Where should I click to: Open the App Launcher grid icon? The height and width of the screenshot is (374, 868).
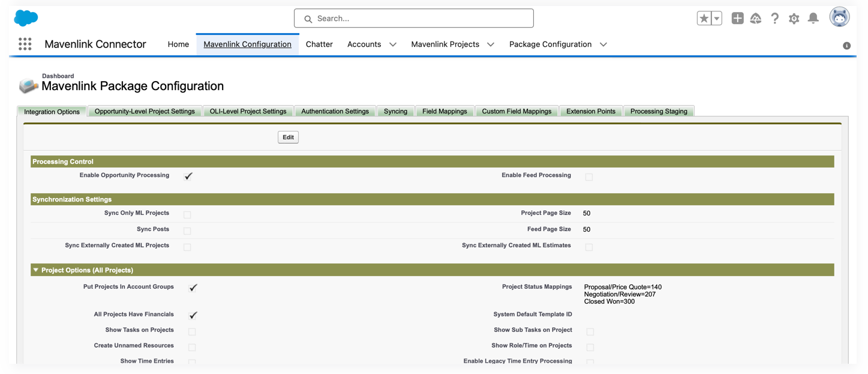tap(25, 44)
